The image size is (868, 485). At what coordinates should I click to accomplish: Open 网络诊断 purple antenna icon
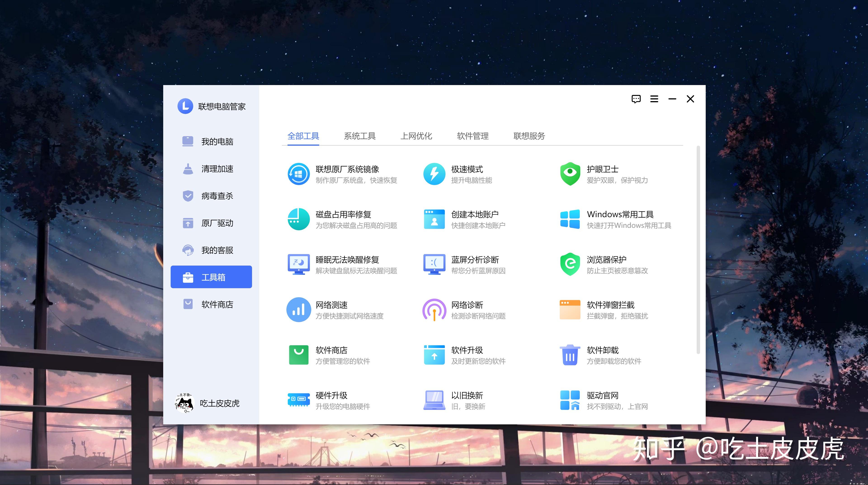[434, 310]
